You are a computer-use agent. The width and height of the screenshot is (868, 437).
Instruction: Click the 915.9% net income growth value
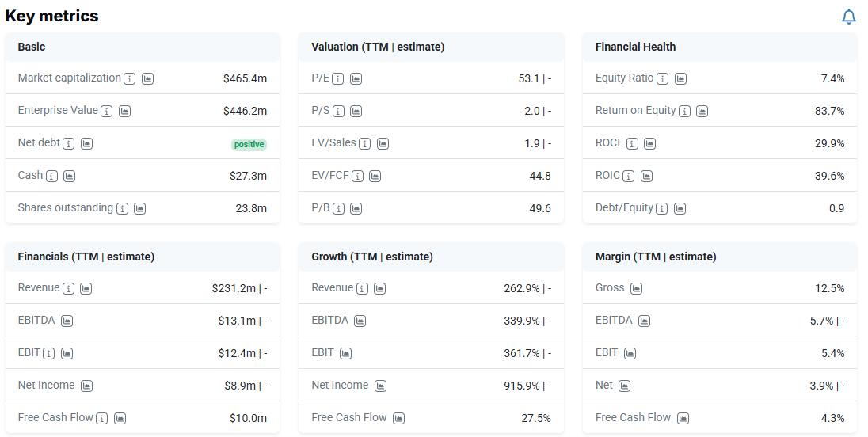(521, 386)
